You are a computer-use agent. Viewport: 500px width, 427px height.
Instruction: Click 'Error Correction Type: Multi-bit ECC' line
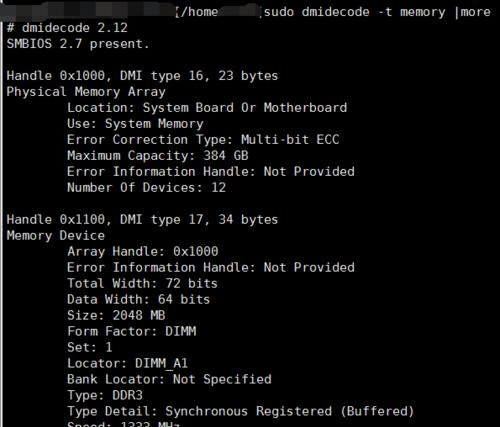(x=203, y=140)
